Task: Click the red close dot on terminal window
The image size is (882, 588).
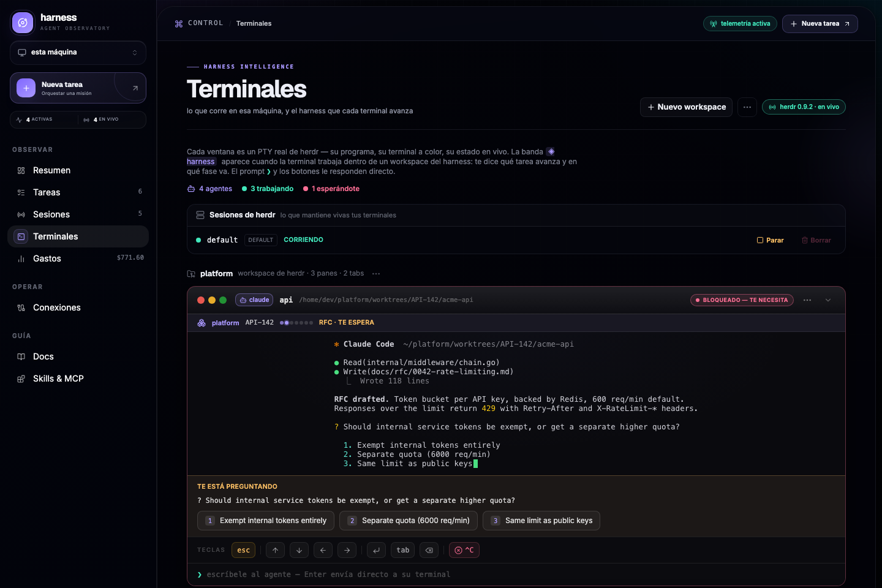Action: pyautogui.click(x=201, y=300)
